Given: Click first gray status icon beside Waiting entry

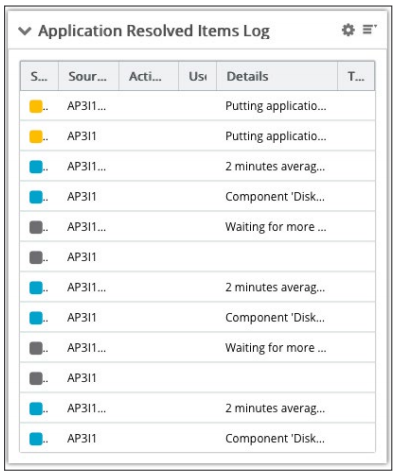Looking at the screenshot, I should click(x=36, y=227).
